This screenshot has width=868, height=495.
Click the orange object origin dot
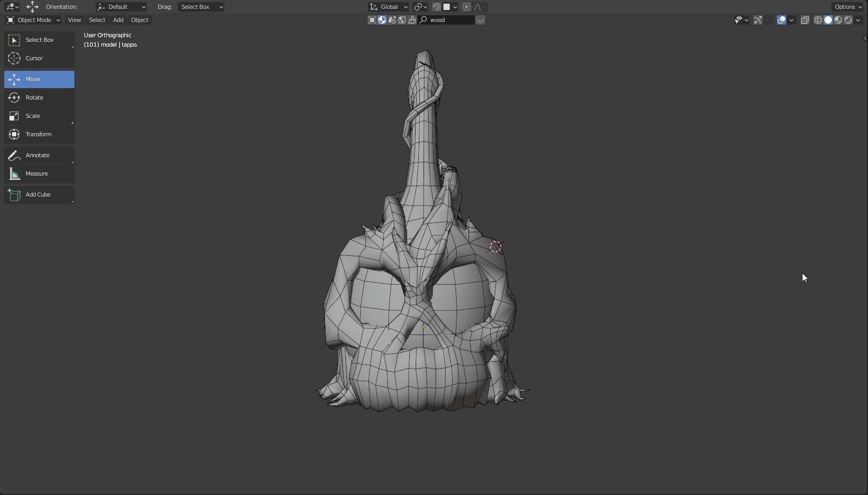(424, 327)
